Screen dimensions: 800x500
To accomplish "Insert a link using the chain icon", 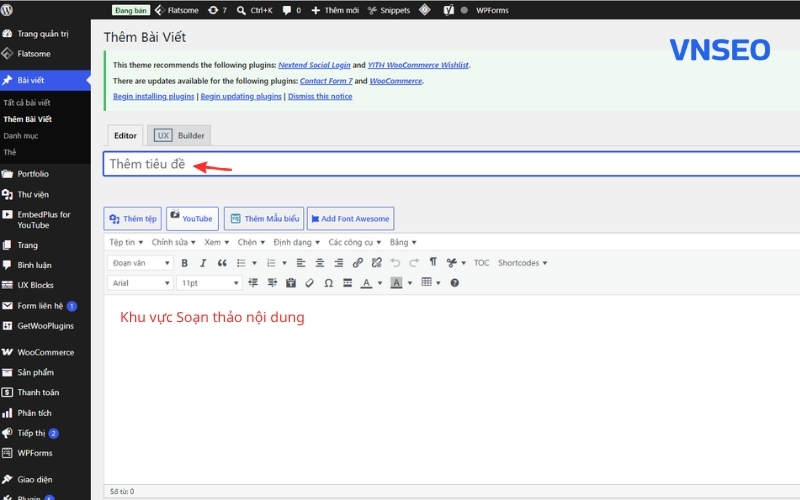I will (358, 263).
